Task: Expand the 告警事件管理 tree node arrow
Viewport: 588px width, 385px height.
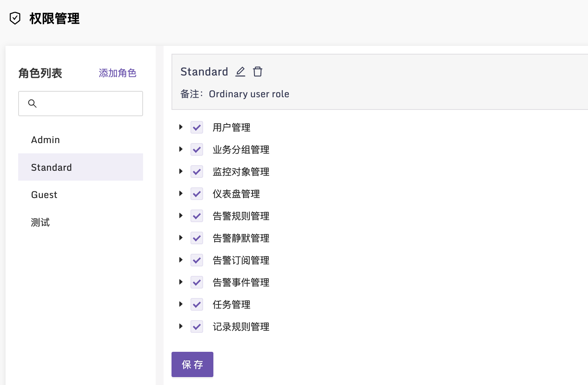Action: pyautogui.click(x=181, y=282)
